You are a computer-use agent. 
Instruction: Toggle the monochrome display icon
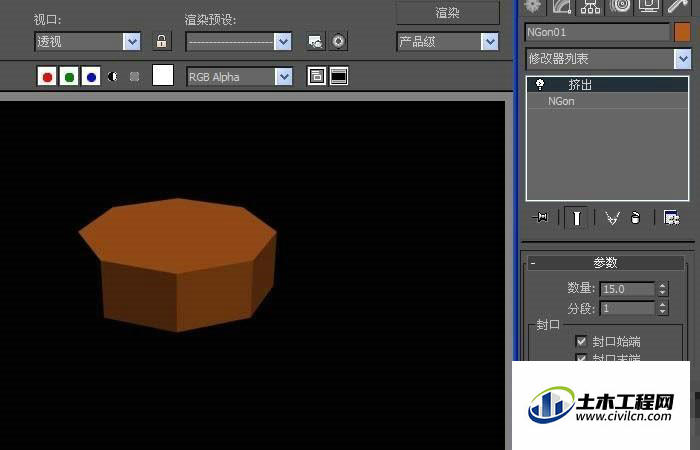pos(134,77)
